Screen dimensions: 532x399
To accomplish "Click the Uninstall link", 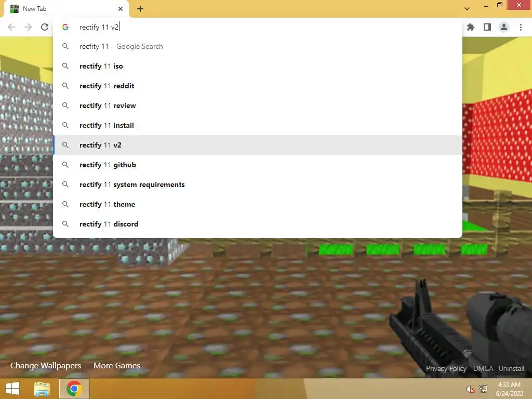I will tap(511, 368).
